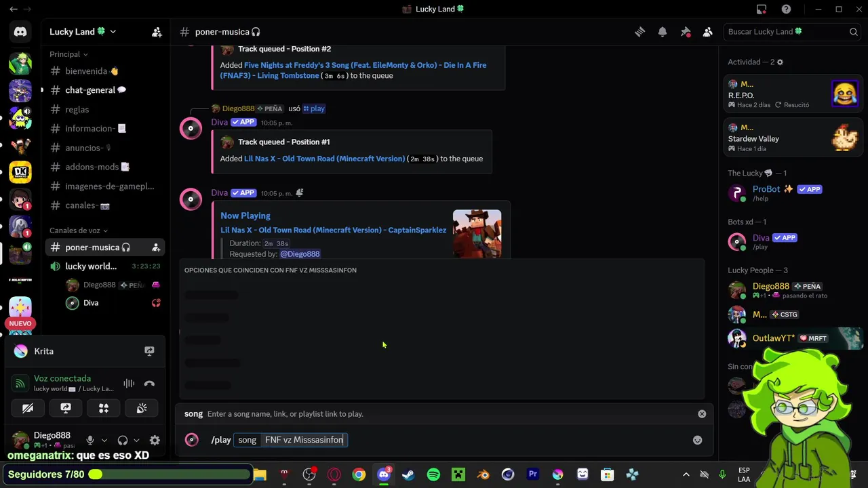
Task: Click the song text field with FNF vz Misssasinfon
Action: pos(304,440)
